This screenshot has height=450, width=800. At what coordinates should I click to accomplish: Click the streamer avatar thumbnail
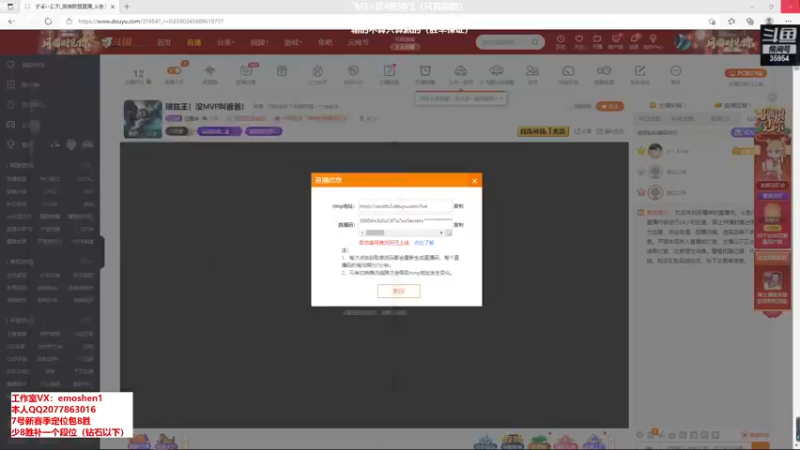click(143, 119)
